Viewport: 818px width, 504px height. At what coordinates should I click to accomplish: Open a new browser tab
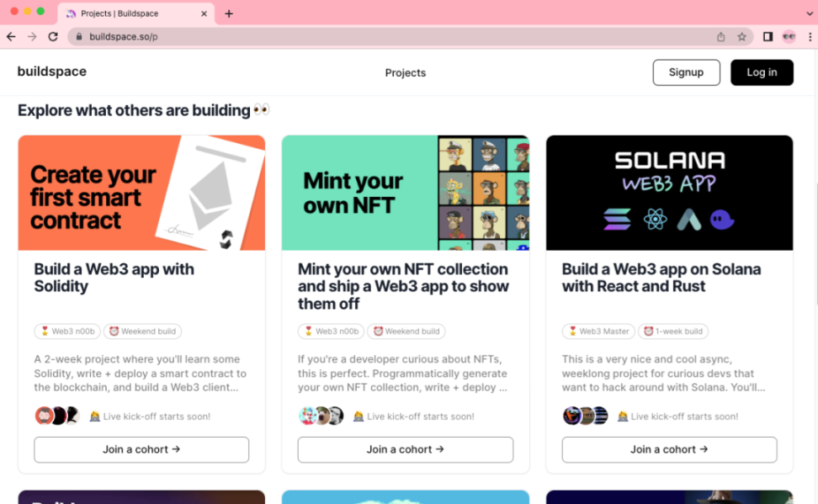pos(229,13)
